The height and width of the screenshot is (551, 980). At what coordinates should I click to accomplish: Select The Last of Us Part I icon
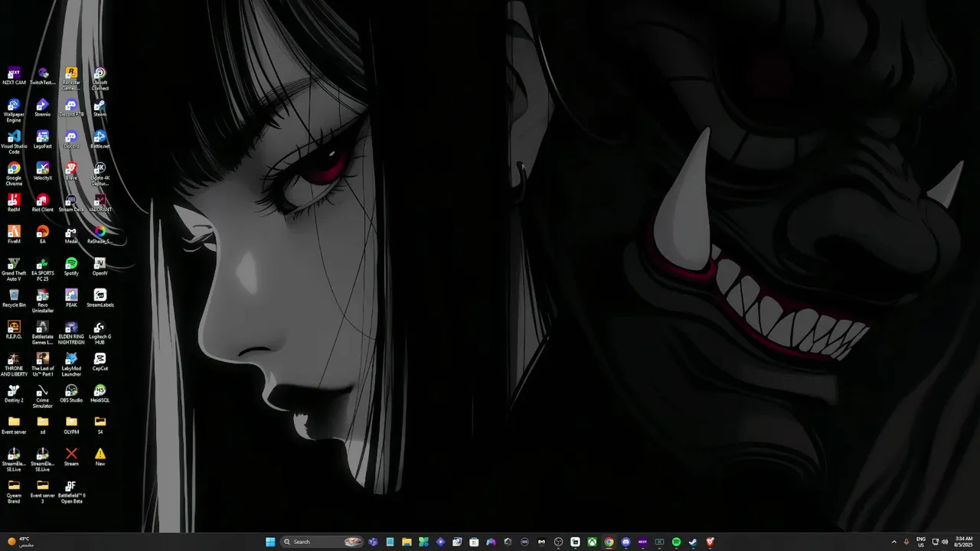click(43, 365)
